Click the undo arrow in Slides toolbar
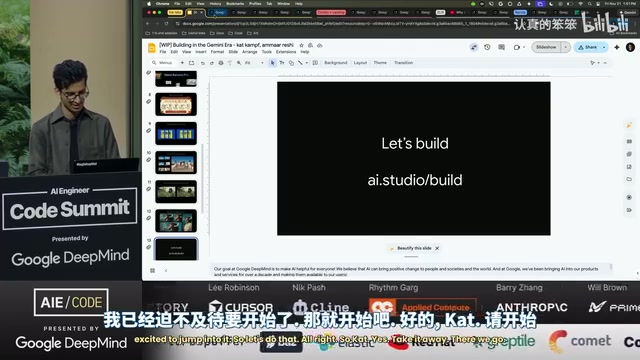The width and height of the screenshot is (640, 360). coord(203,63)
